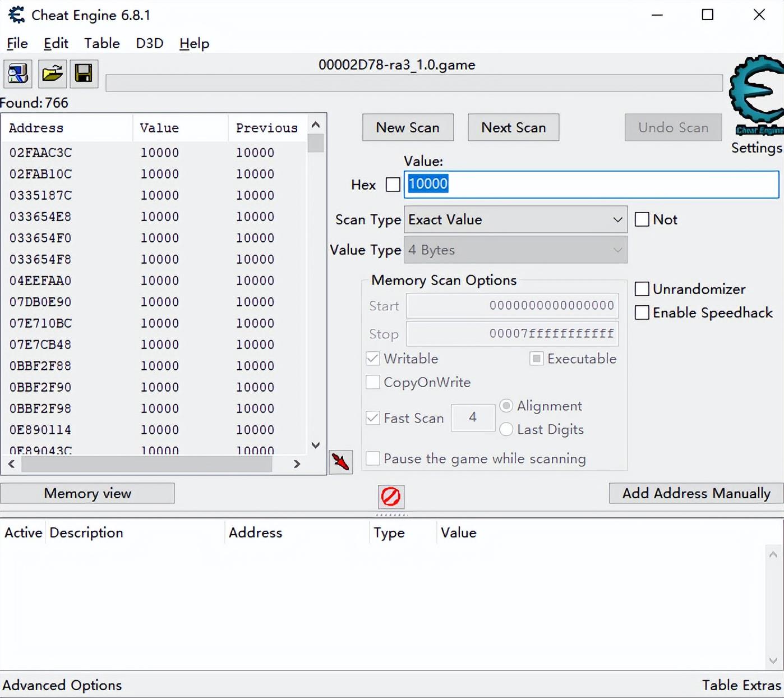The image size is (784, 698).
Task: Click the open folder icon
Action: 52,74
